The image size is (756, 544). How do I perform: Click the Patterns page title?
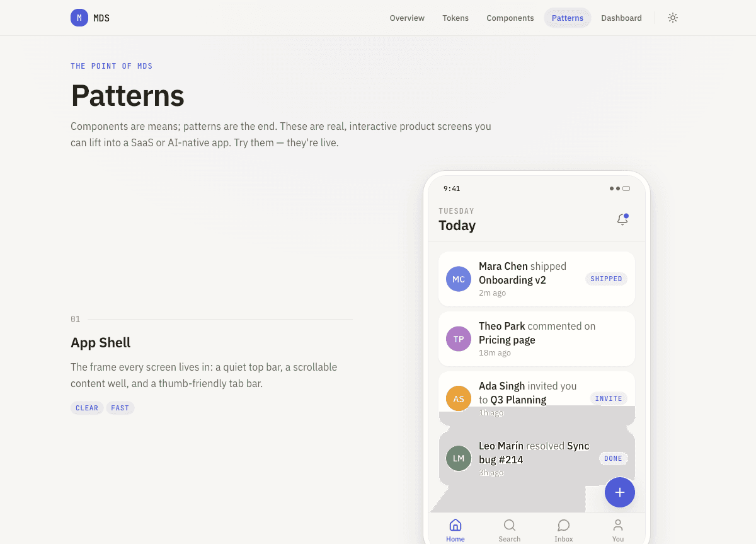pyautogui.click(x=127, y=95)
